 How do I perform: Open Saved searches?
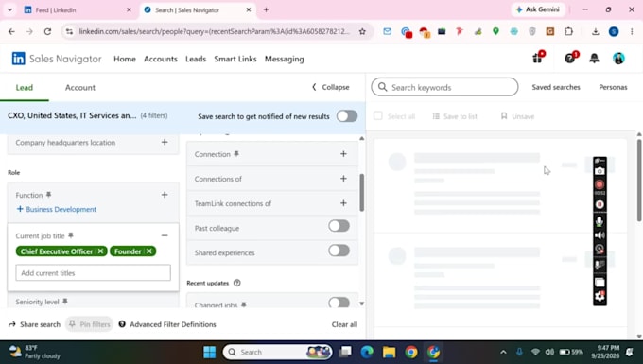coord(556,87)
